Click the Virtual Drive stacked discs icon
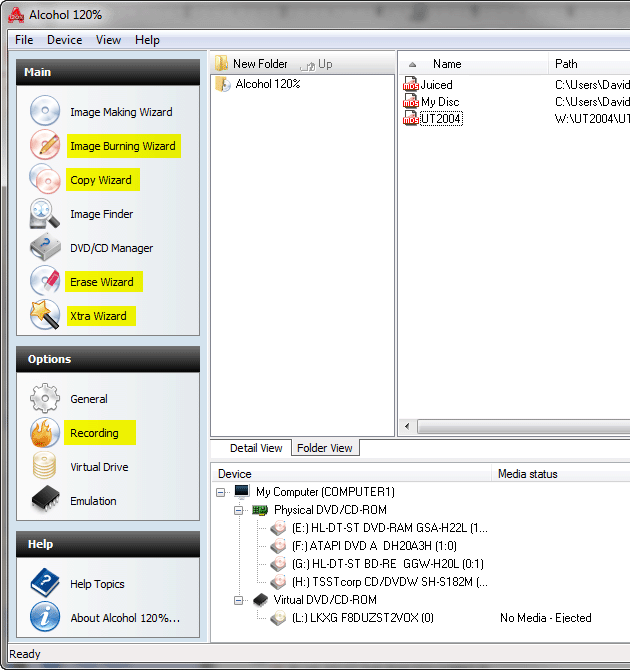Screen dimensions: 630x670 pyautogui.click(x=44, y=466)
